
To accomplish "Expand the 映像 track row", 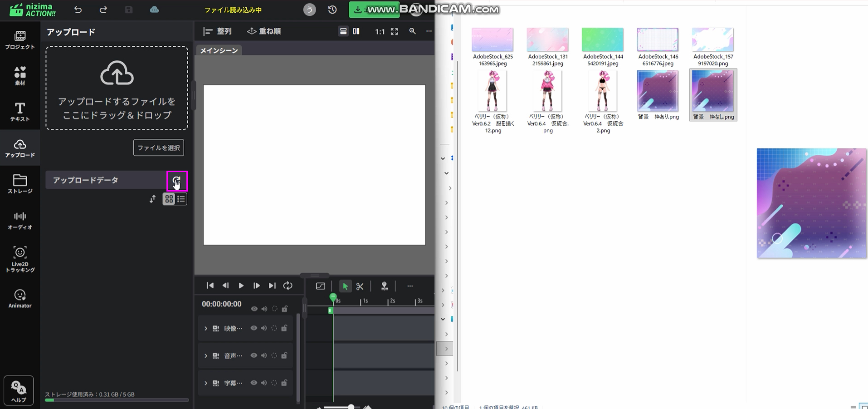I will [206, 328].
